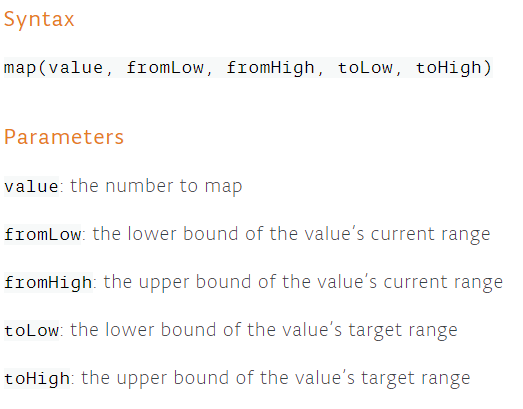The image size is (523, 409).
Task: Click the toHigh parameter code label
Action: (37, 378)
